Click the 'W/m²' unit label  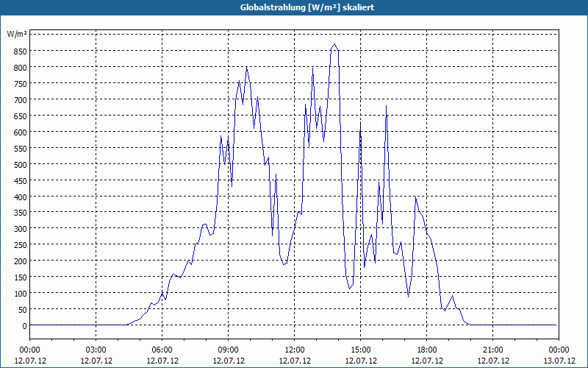pyautogui.click(x=17, y=34)
